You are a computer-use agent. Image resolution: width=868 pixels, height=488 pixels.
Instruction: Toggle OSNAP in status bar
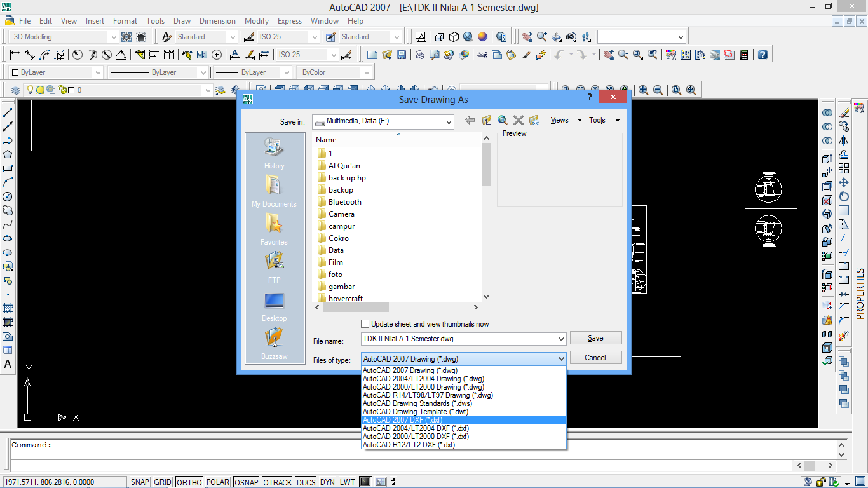(x=247, y=482)
